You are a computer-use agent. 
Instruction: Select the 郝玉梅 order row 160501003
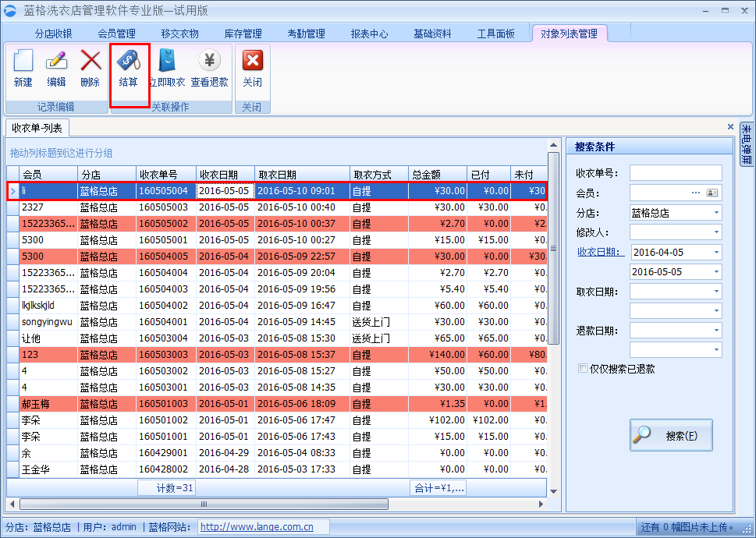coord(277,404)
